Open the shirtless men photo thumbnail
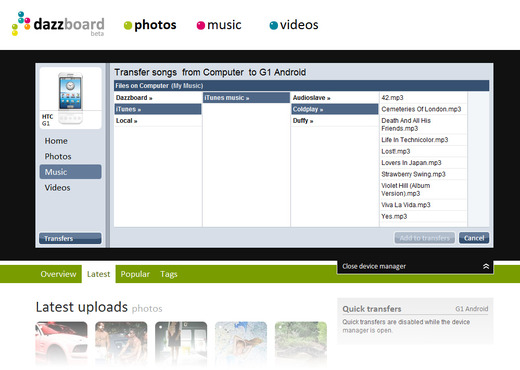The height and width of the screenshot is (370, 520). point(121,343)
